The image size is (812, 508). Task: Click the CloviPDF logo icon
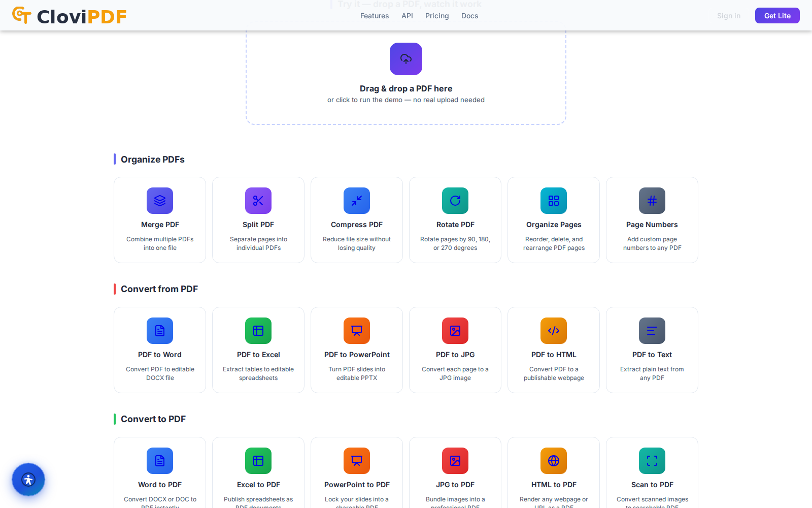pyautogui.click(x=22, y=15)
